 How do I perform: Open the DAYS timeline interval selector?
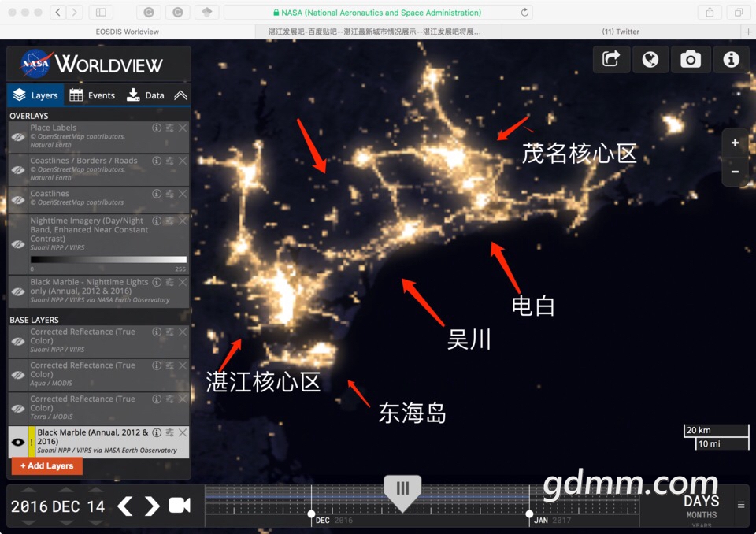coord(701,501)
